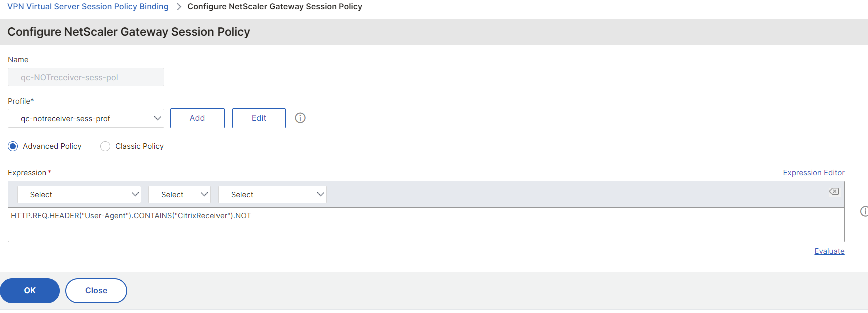The height and width of the screenshot is (313, 868).
Task: Open the third expression Select dropdown
Action: pos(272,195)
